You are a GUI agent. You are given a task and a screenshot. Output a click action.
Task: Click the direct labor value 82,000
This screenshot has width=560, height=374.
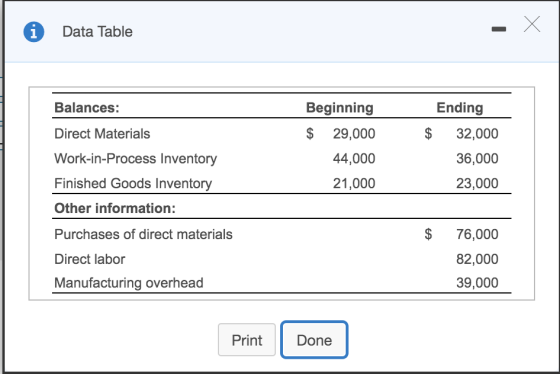477,259
